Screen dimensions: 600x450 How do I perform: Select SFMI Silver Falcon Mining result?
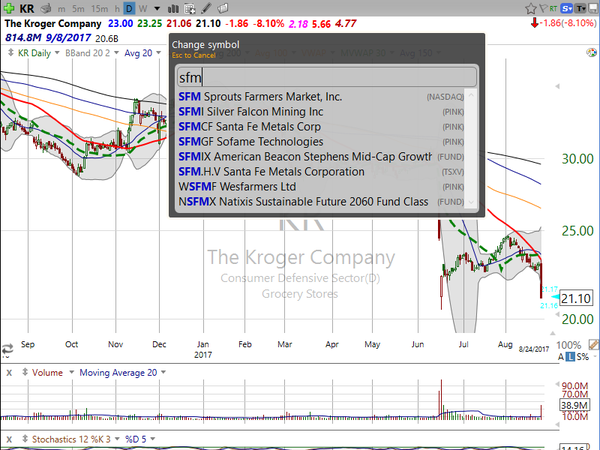click(x=321, y=111)
